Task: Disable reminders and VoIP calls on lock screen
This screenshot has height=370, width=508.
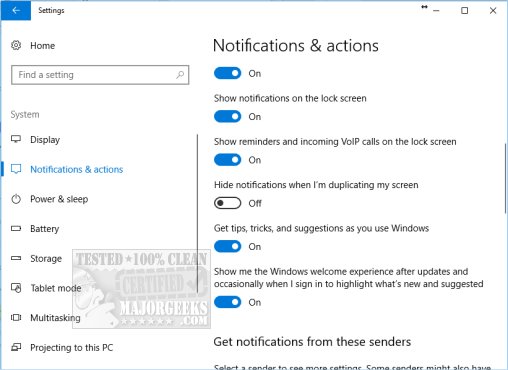Action: click(227, 160)
